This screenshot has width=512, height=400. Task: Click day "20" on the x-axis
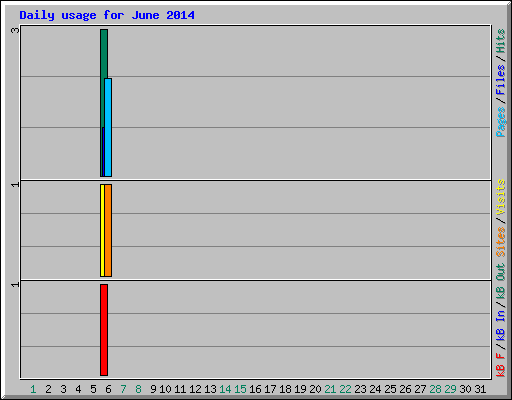(x=315, y=389)
